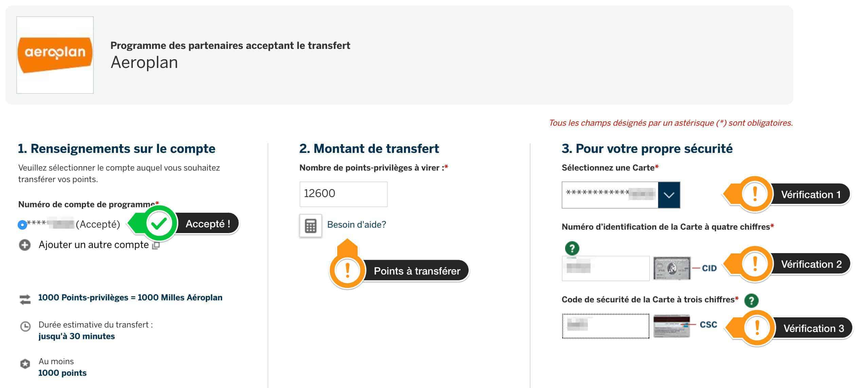Click help icon for three-digit security code
Screen dimensions: 868x388
click(751, 300)
